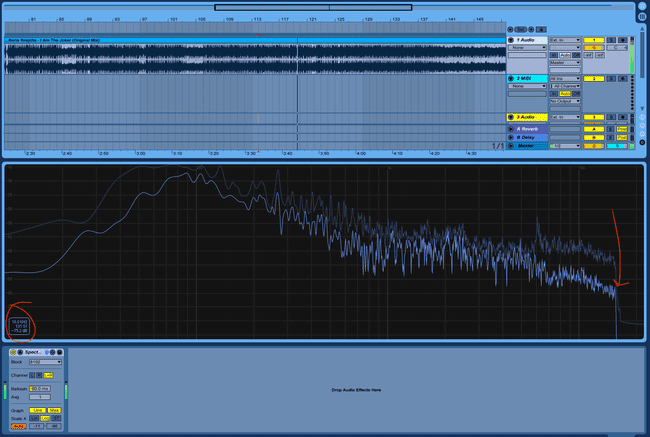This screenshot has height=437, width=650.
Task: Click the Spectrum save preset icon
Action: click(x=60, y=352)
